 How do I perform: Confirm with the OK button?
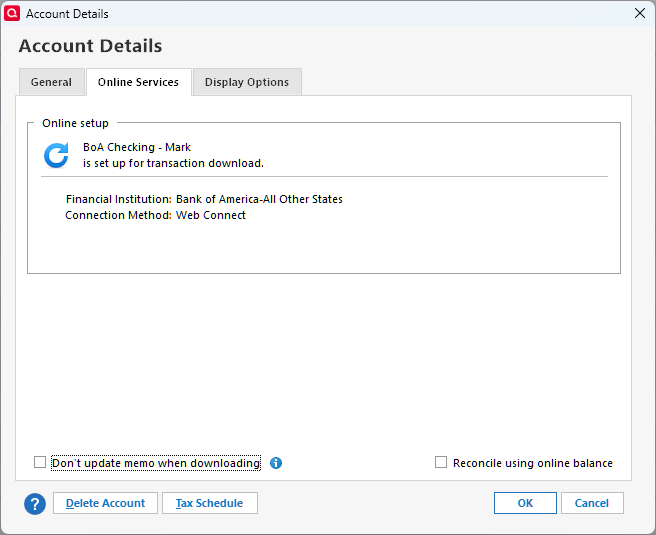[x=525, y=503]
